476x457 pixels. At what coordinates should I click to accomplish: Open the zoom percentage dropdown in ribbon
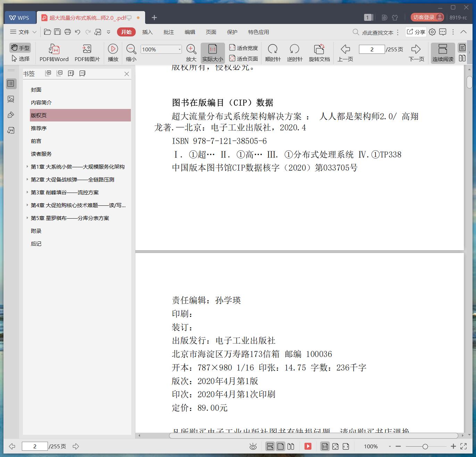pyautogui.click(x=179, y=49)
